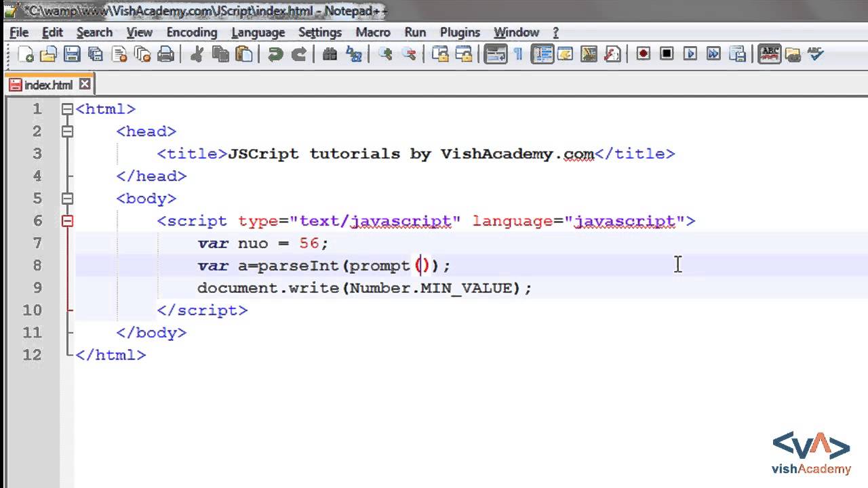Image resolution: width=868 pixels, height=488 pixels.
Task: Collapse the head fold marker on line 2
Action: 66,131
